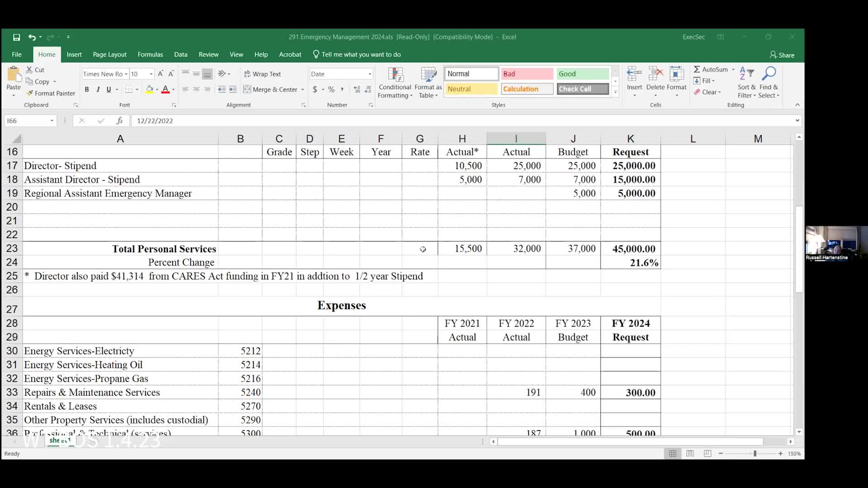Screen dimensions: 868x488
Task: Apply the Neutral cell style
Action: [x=472, y=89]
